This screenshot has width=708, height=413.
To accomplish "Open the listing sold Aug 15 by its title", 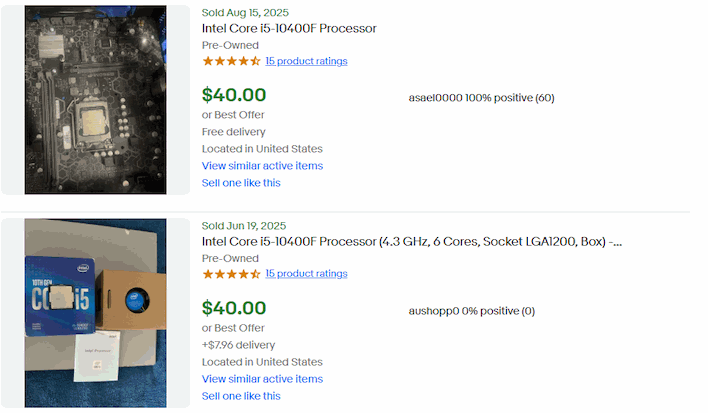I will pyautogui.click(x=289, y=28).
